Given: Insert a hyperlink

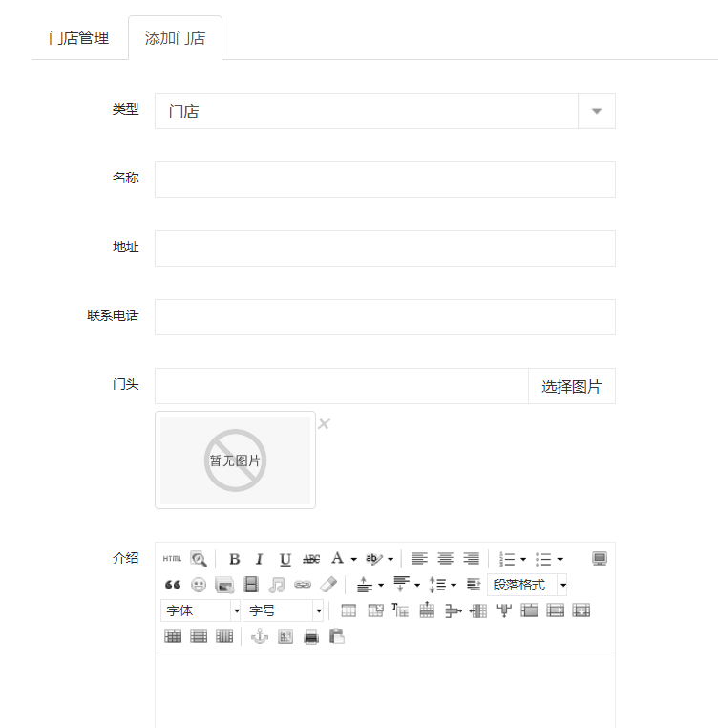Looking at the screenshot, I should (x=303, y=585).
